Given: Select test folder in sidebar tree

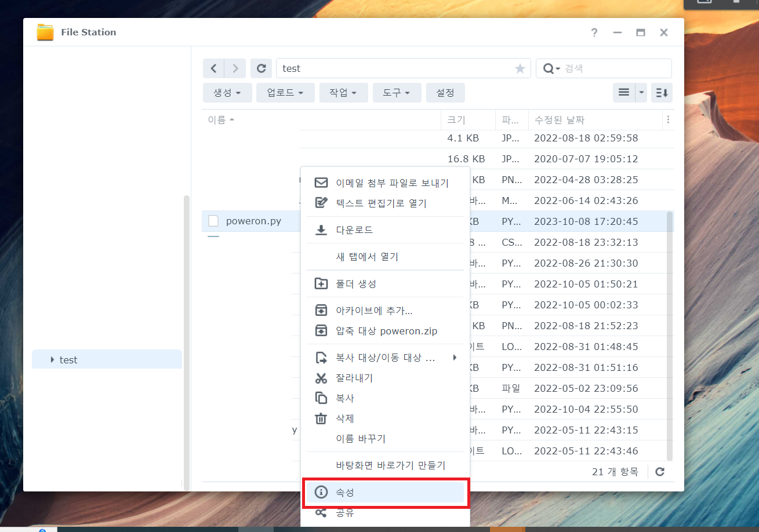Looking at the screenshot, I should click(107, 359).
